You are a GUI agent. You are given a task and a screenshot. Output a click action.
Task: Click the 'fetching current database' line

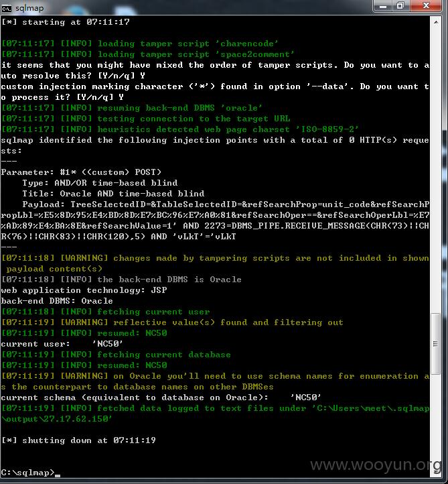coord(116,355)
